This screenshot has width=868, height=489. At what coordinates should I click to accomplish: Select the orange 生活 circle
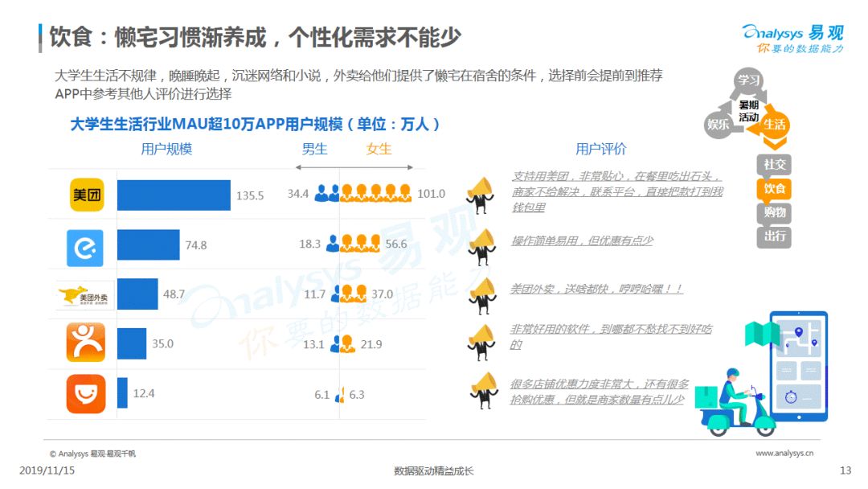[774, 124]
